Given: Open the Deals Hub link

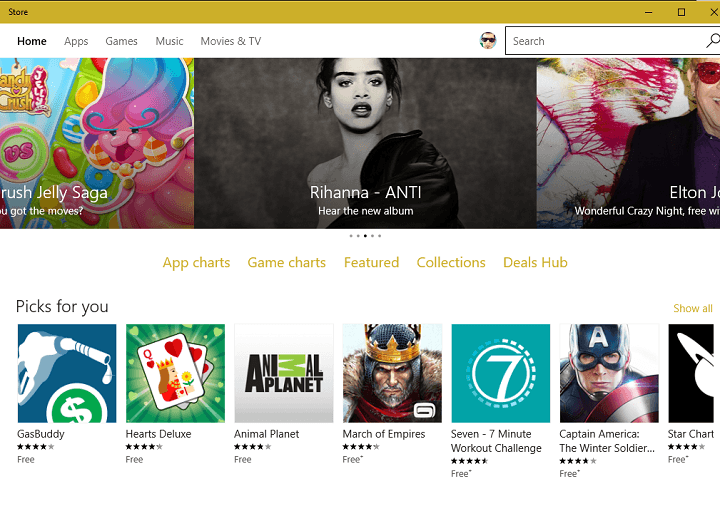Looking at the screenshot, I should [x=535, y=263].
